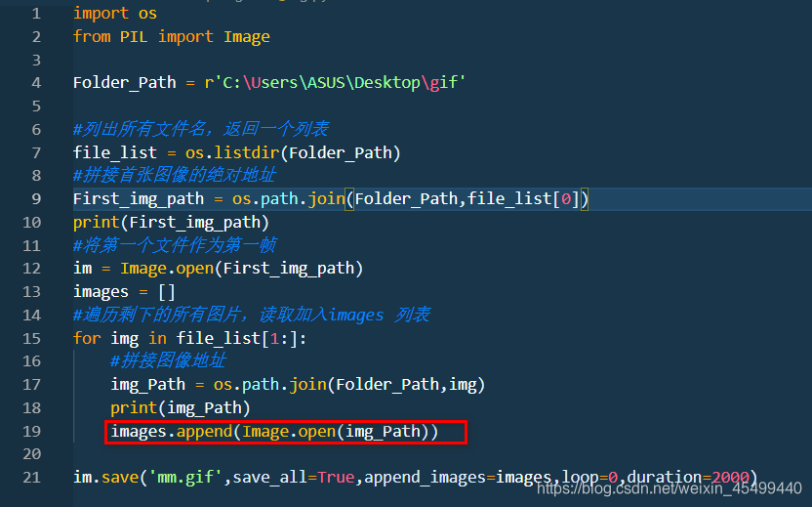812x507 pixels.
Task: Click 'print(First_img_path)' on line 10
Action: tap(171, 223)
